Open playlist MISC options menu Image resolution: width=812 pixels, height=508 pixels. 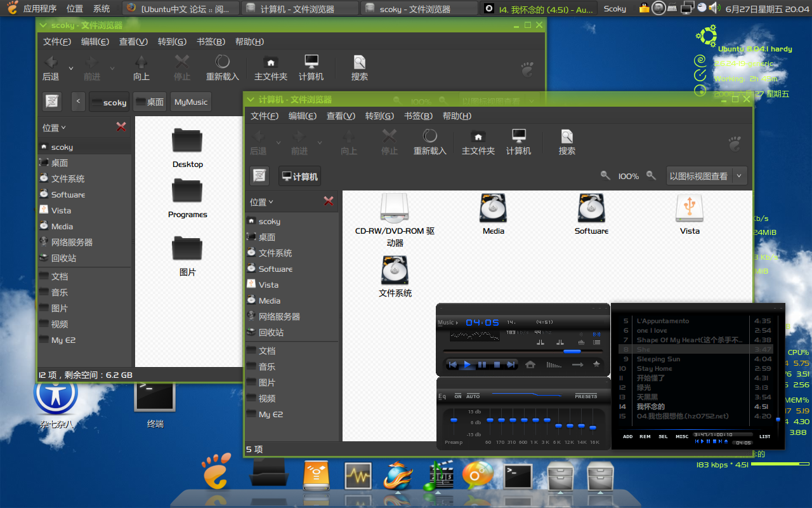tap(682, 436)
